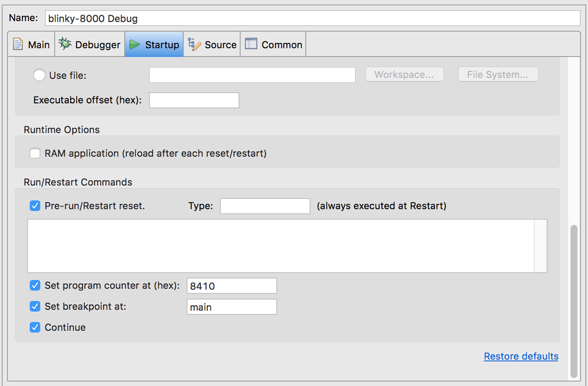The height and width of the screenshot is (386, 588).
Task: Click the vertical scrollbar thumb
Action: point(574,300)
